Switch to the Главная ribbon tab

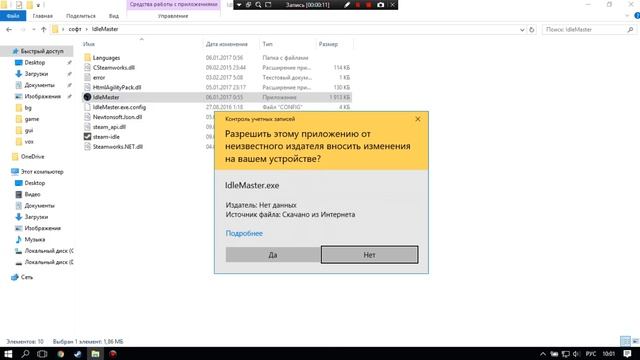click(42, 16)
